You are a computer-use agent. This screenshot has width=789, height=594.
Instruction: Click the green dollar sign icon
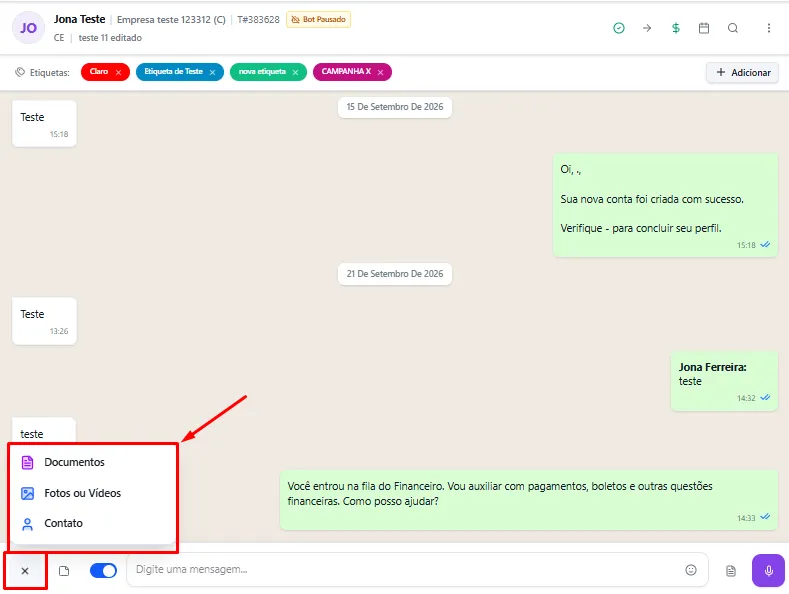pyautogui.click(x=676, y=28)
